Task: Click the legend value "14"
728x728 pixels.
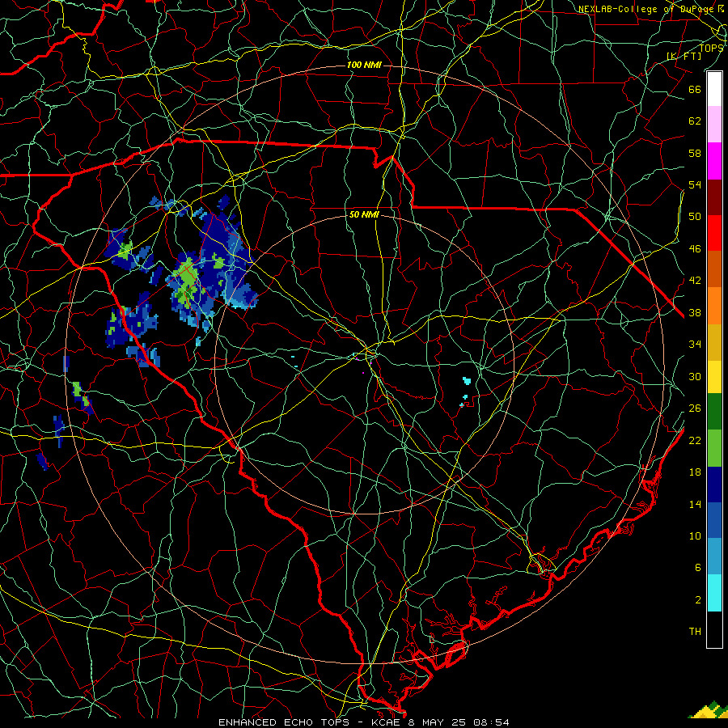Action: point(695,504)
